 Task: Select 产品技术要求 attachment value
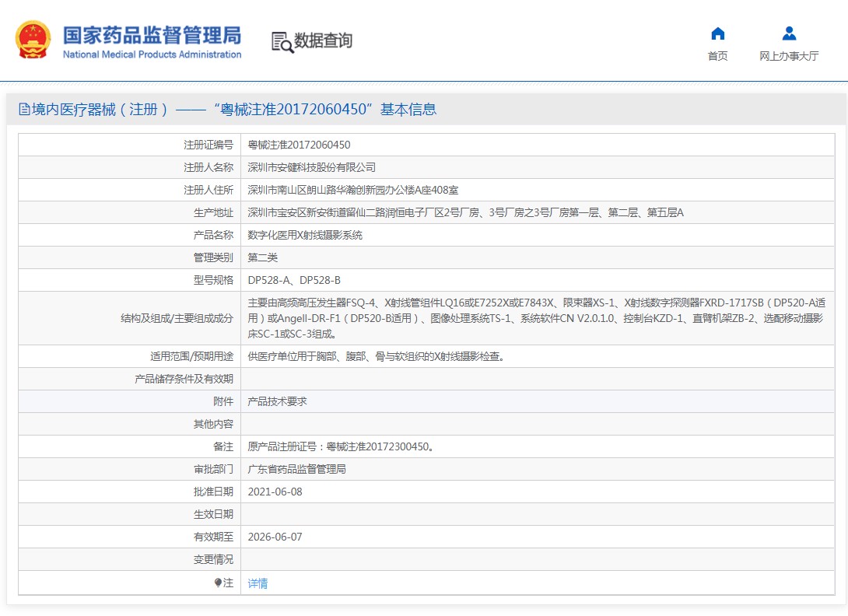click(277, 401)
